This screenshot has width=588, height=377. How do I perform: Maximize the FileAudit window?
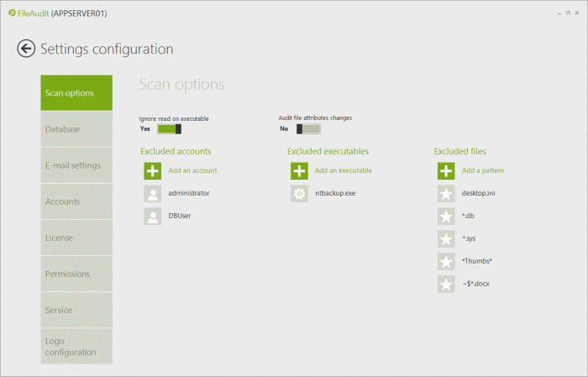568,13
